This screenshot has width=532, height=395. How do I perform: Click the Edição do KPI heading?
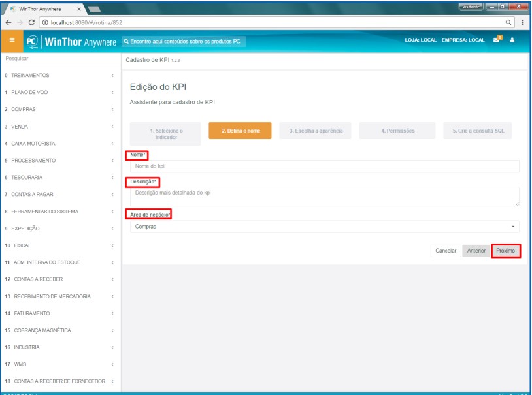158,87
